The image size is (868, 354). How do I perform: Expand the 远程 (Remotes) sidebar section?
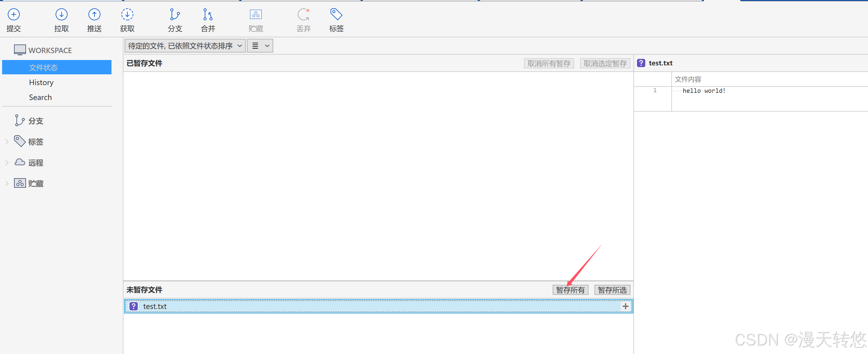7,163
